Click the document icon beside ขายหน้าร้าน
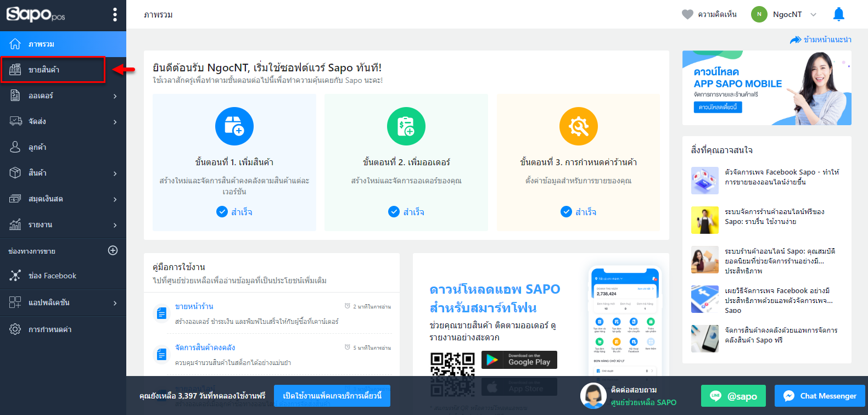Viewport: 868px width, 415px height. pyautogui.click(x=161, y=313)
